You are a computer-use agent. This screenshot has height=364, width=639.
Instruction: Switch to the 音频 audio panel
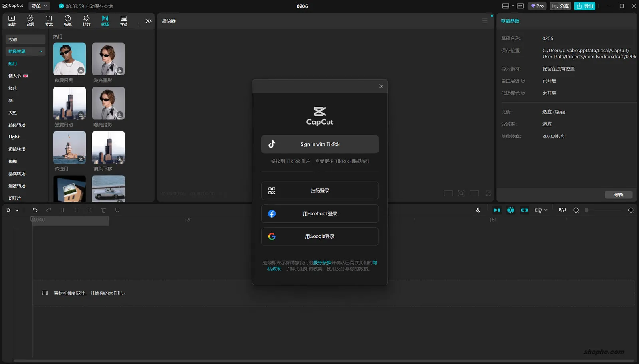click(x=30, y=20)
